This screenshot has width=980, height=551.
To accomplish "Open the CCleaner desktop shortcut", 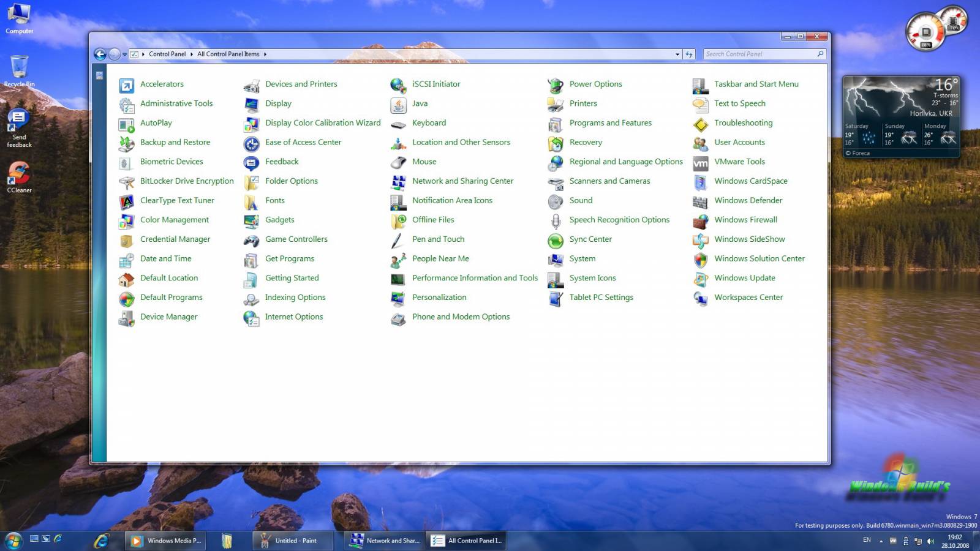I will (19, 178).
